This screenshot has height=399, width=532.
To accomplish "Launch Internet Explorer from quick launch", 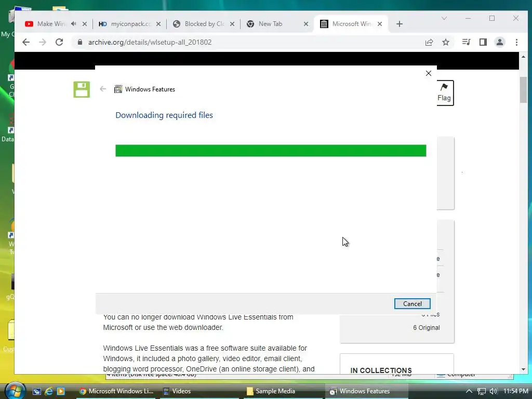I will point(49,391).
